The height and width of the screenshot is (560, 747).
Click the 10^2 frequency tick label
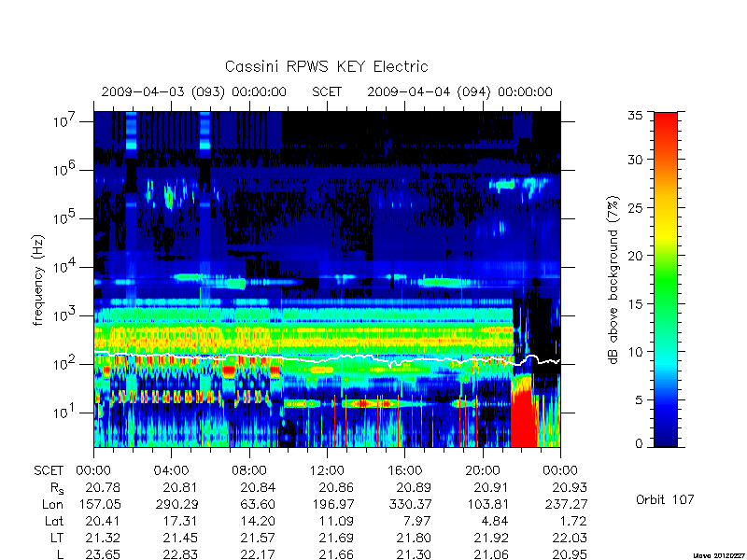[x=65, y=364]
